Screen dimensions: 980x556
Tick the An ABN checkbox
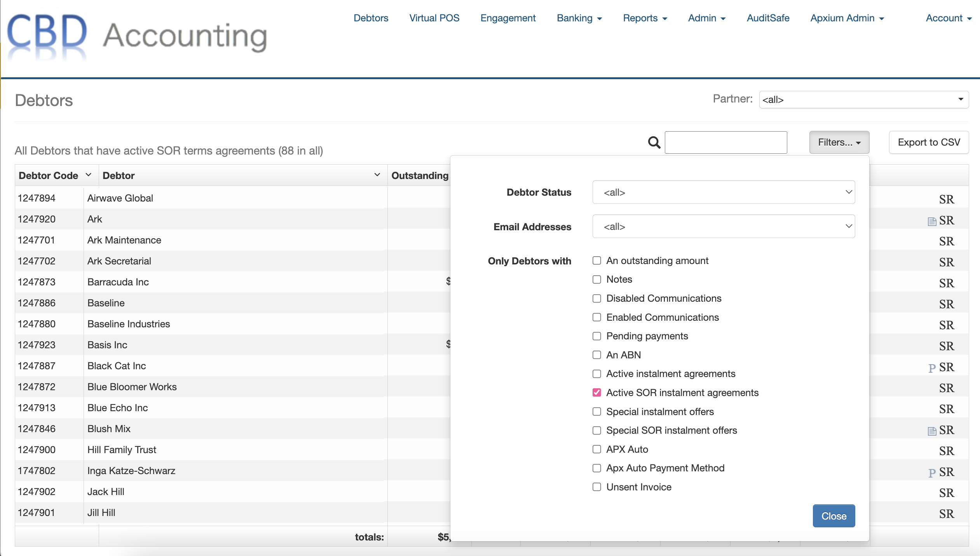click(x=596, y=355)
